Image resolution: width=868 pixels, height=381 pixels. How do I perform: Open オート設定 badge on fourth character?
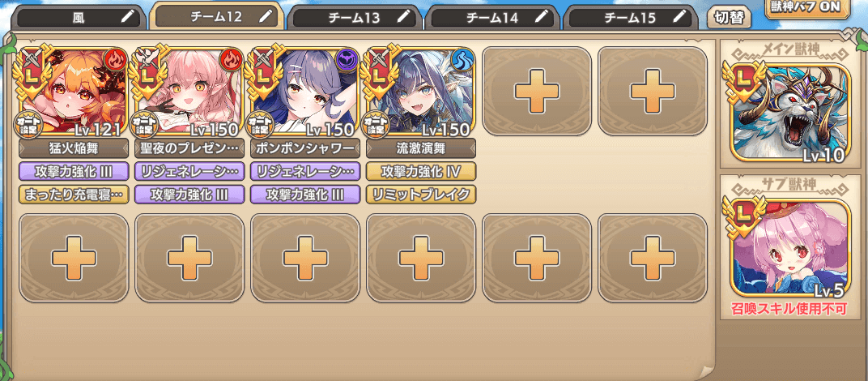[373, 125]
